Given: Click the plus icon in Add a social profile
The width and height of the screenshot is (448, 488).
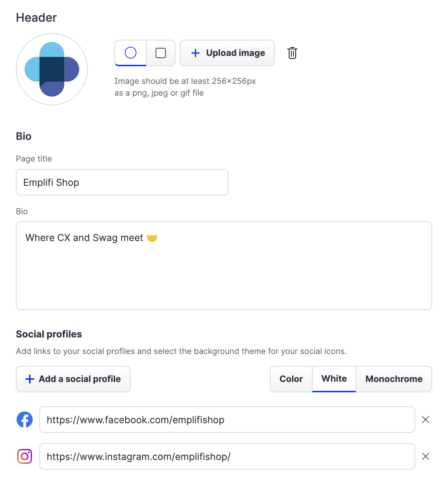Looking at the screenshot, I should pos(30,379).
